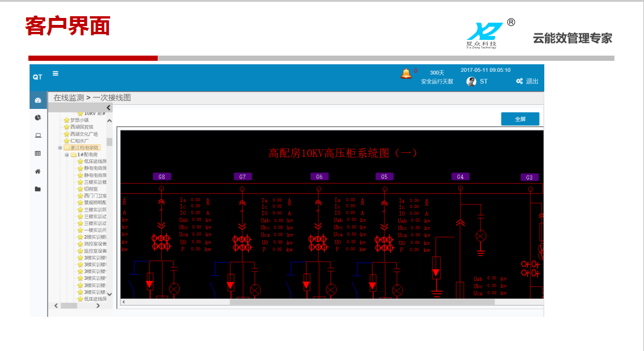Click the ST user avatar
644x351 pixels.
tap(471, 81)
